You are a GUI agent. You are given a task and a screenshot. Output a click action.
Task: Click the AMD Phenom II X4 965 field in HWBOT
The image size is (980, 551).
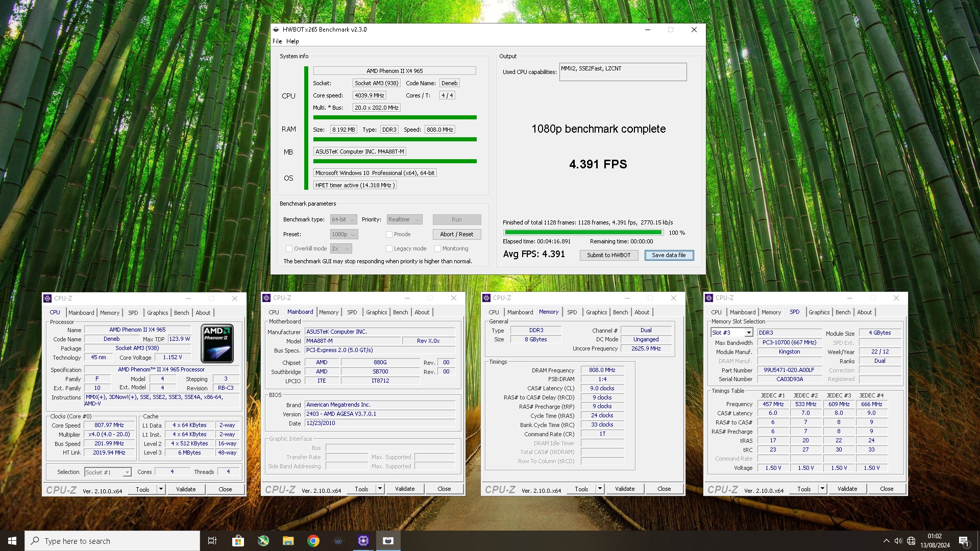point(395,71)
